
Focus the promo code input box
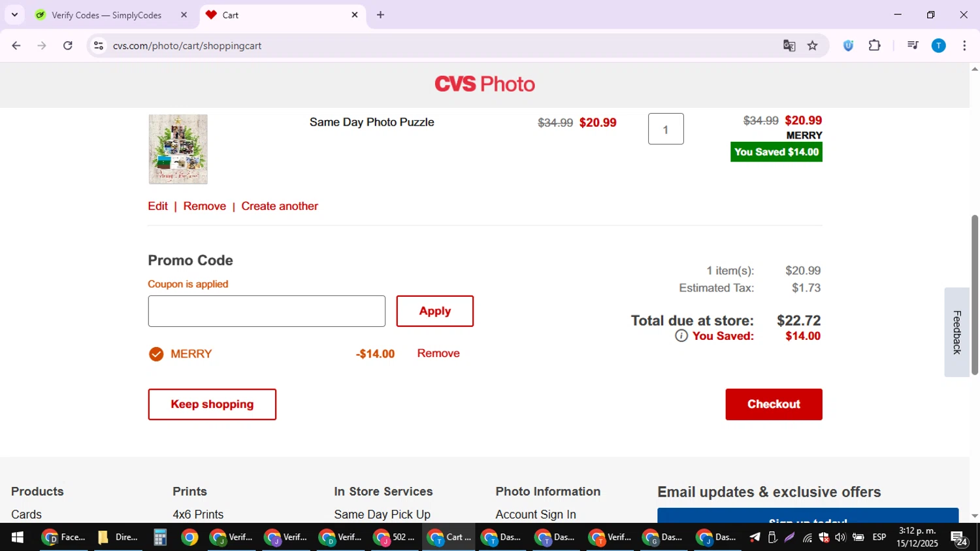(x=267, y=311)
